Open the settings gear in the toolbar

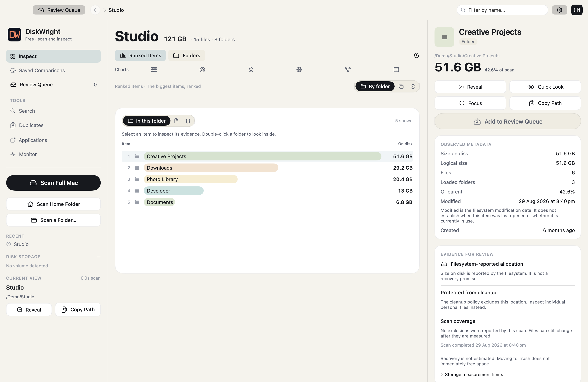click(560, 10)
